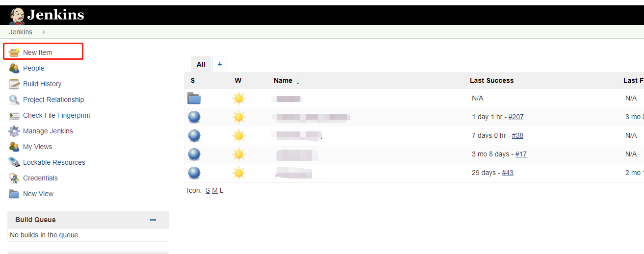Set icon size to M
The height and width of the screenshot is (254, 644).
coord(215,190)
